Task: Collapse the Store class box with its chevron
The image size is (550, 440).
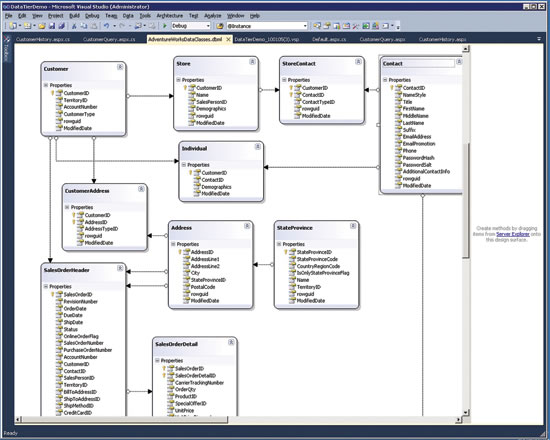Action: pyautogui.click(x=252, y=62)
